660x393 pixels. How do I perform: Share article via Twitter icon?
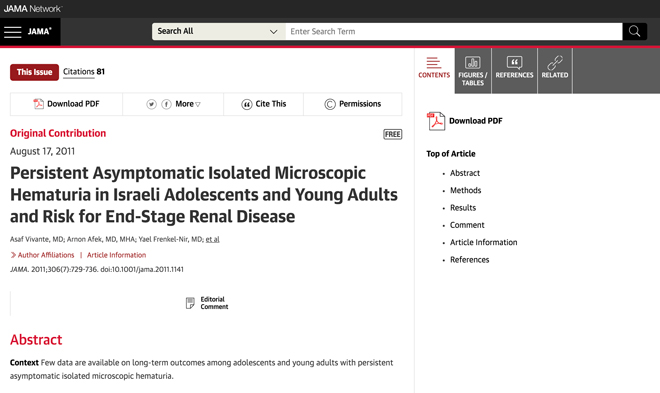tap(152, 104)
